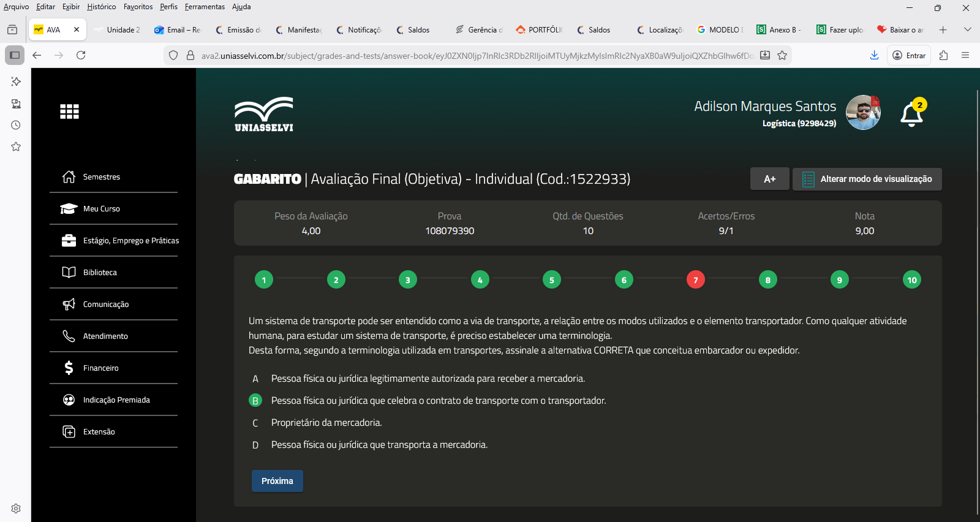
Task: Open Semestres via the house icon
Action: 69,176
